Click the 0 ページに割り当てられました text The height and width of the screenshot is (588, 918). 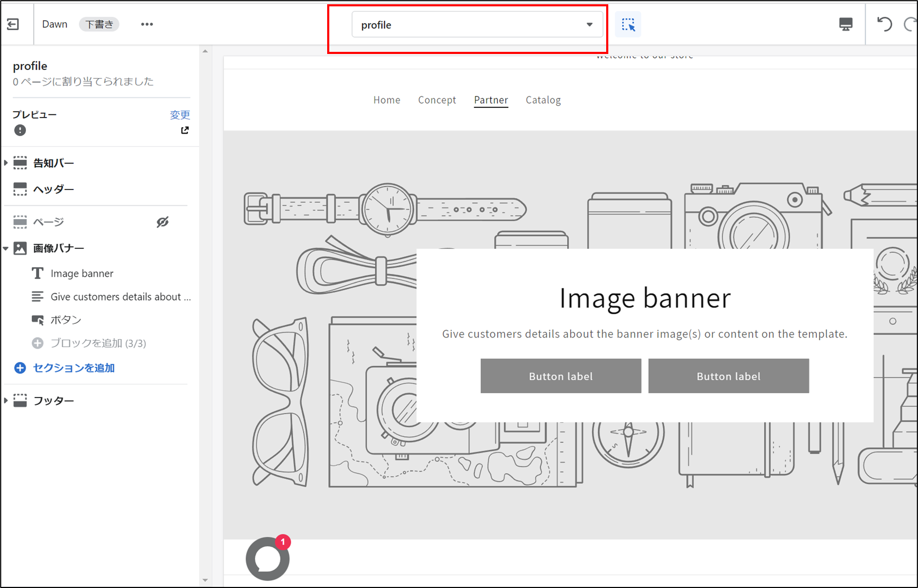83,82
